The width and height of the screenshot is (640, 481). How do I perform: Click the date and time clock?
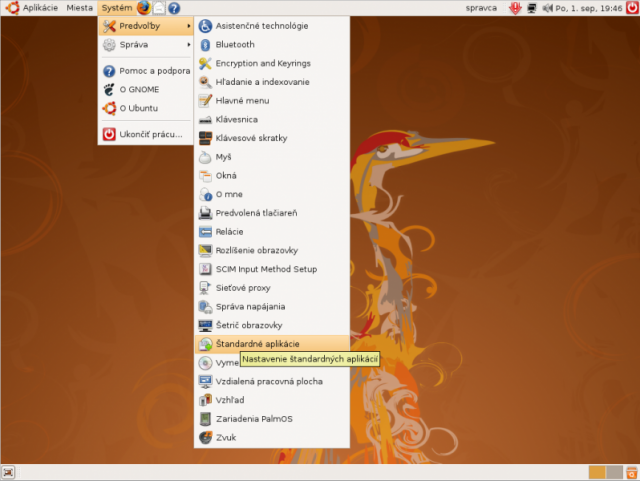point(589,8)
